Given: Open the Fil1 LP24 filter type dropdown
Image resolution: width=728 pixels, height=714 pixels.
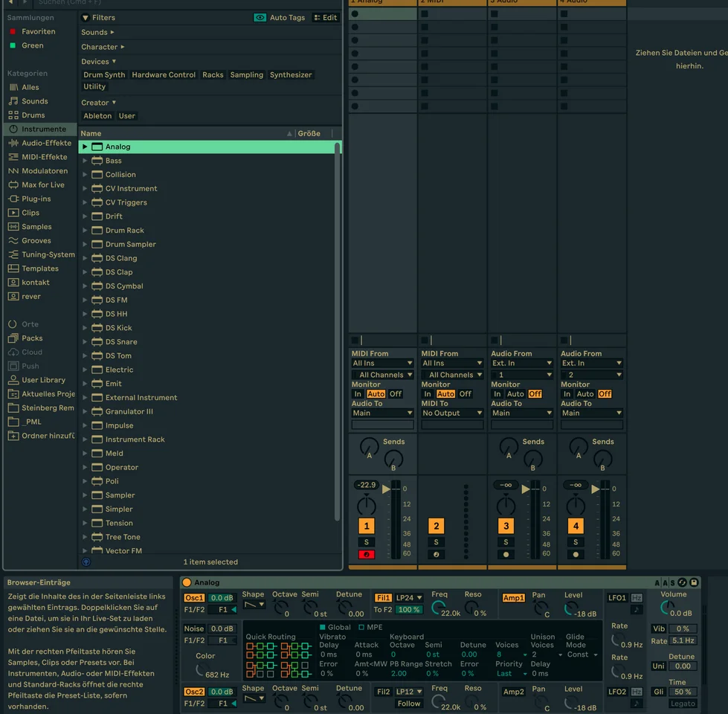Looking at the screenshot, I should [x=409, y=598].
